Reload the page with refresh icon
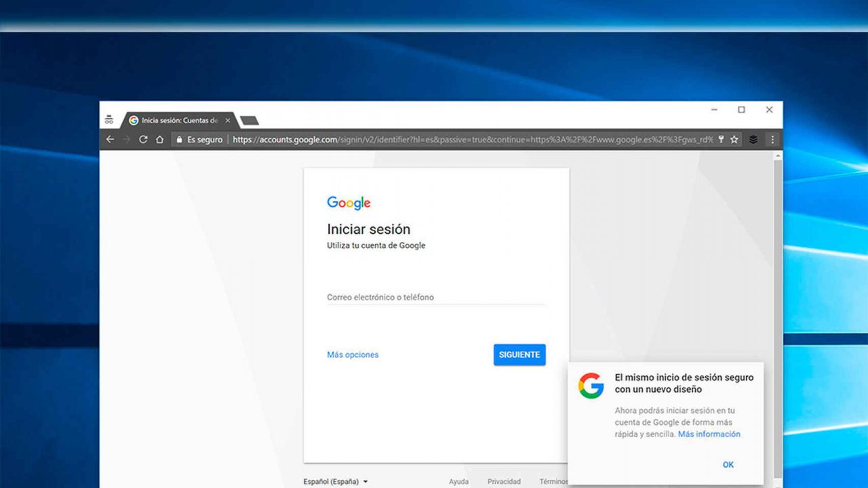Viewport: 868px width, 488px height. point(143,140)
